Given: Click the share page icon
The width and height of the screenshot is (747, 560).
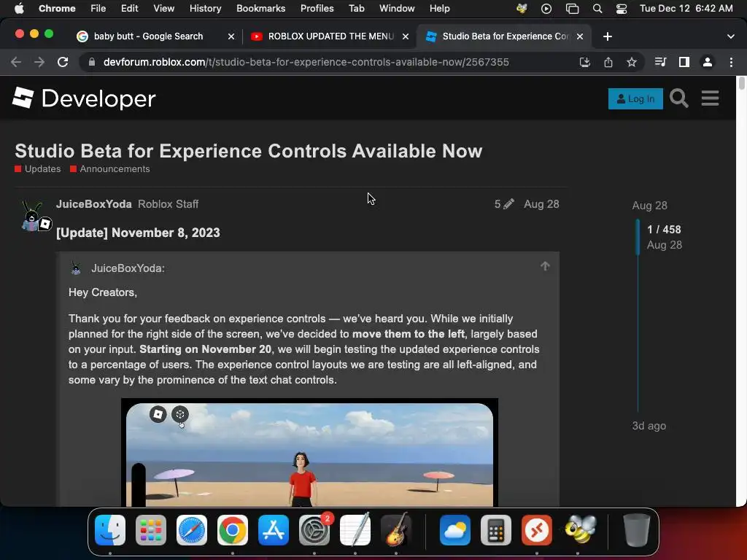Looking at the screenshot, I should coord(608,62).
